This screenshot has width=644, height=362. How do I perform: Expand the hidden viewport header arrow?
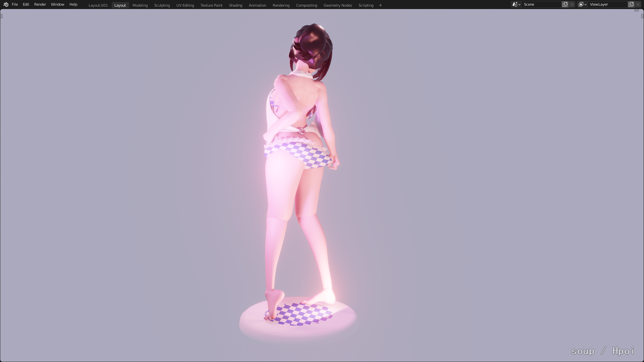[x=636, y=10]
